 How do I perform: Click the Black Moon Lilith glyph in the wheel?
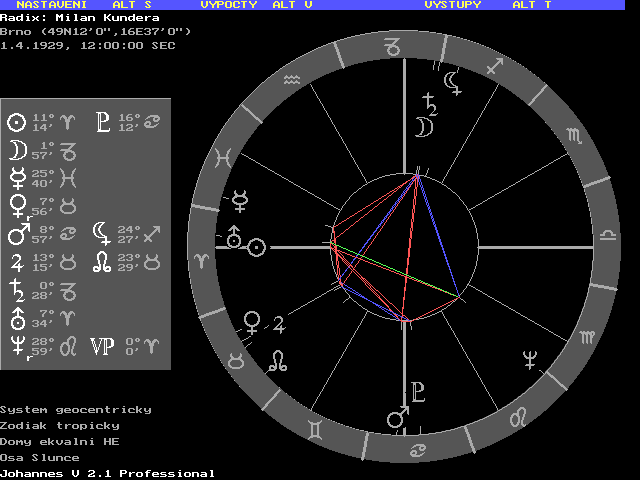tap(453, 82)
